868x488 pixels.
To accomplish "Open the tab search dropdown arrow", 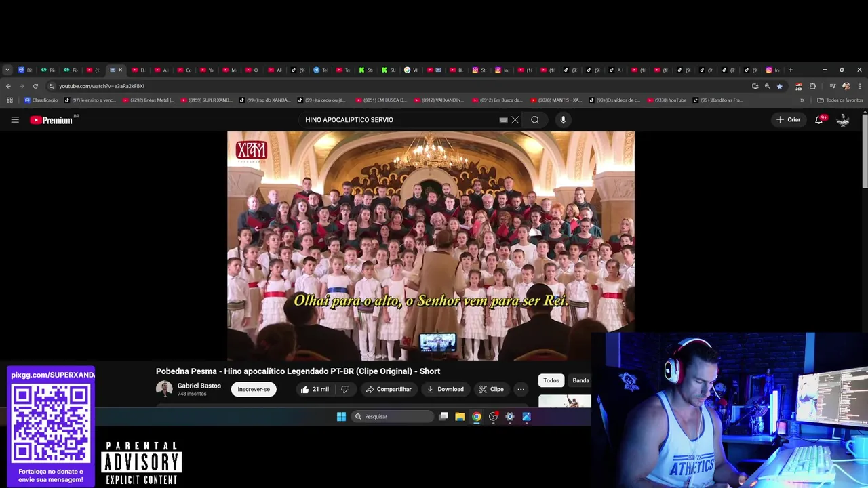I will pos(7,70).
